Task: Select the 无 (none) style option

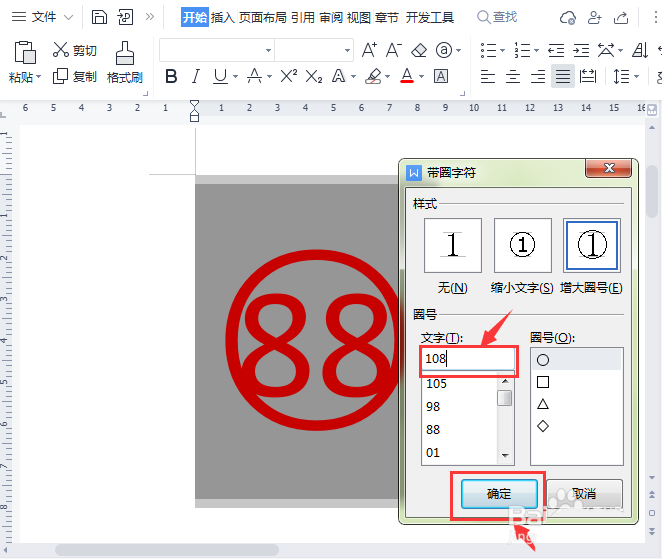Action: 453,247
